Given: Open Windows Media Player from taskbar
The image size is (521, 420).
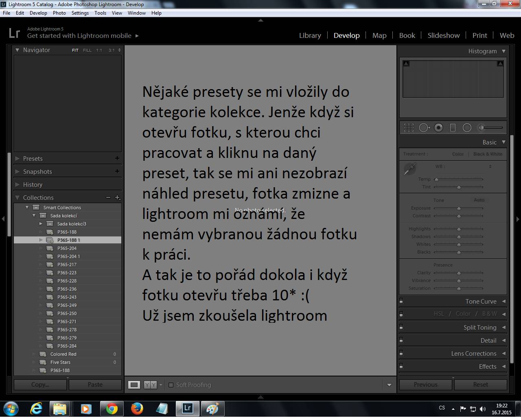Looking at the screenshot, I should point(86,409).
